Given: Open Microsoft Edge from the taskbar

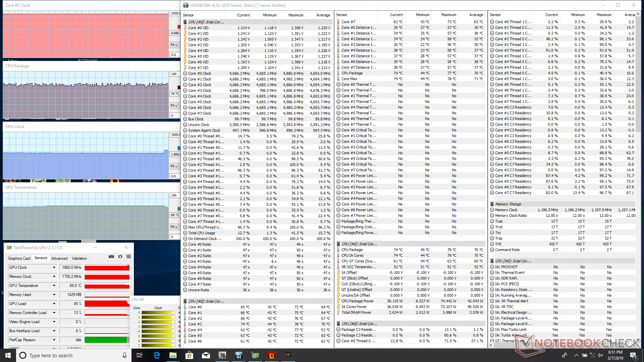Looking at the screenshot, I should (x=157, y=355).
